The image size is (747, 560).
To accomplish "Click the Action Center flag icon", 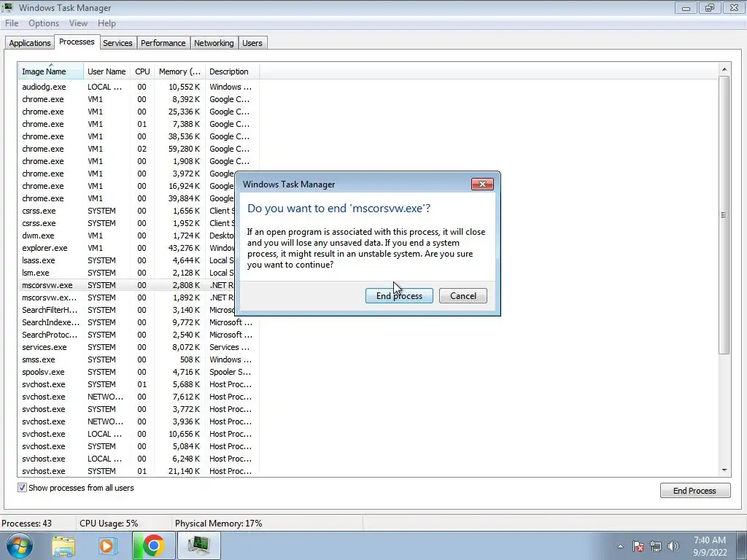I will [638, 546].
